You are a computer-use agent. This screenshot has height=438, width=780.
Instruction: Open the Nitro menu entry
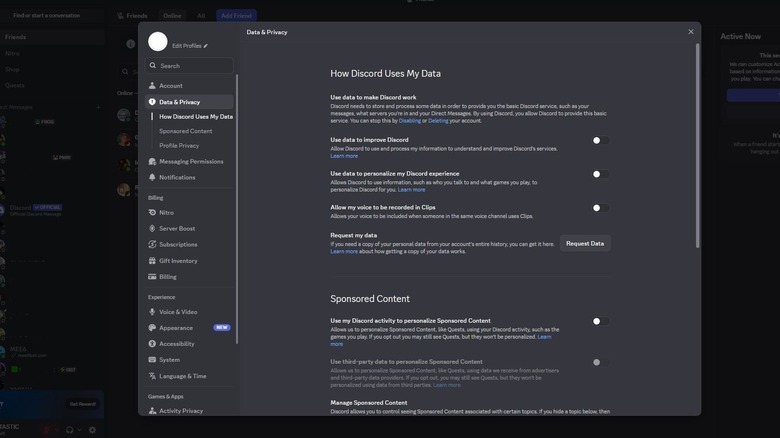[190, 213]
